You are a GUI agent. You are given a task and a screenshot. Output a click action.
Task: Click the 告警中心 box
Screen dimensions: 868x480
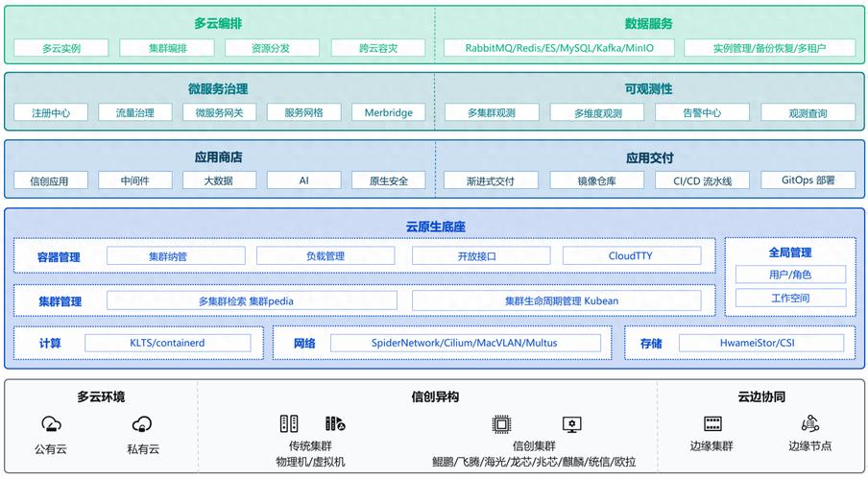pyautogui.click(x=702, y=112)
